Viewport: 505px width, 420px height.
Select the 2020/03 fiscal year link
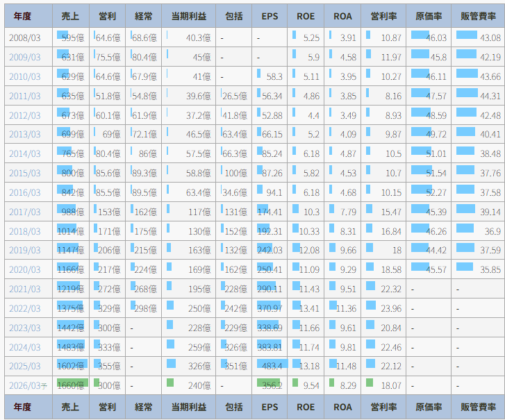(x=25, y=269)
